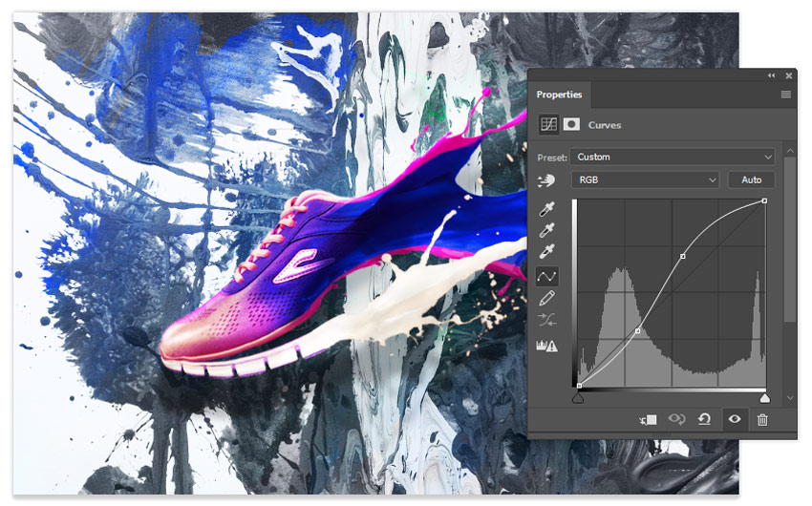812x506 pixels.
Task: Delete the Curves adjustment layer
Action: tap(762, 419)
